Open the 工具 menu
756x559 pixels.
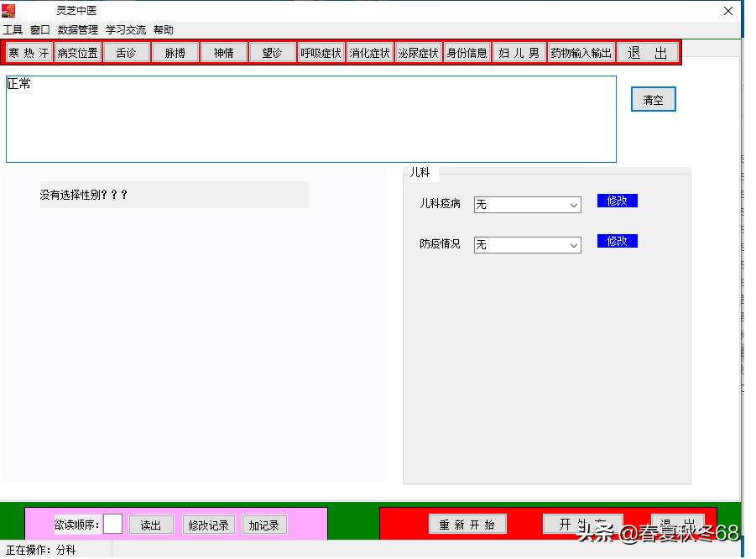(x=13, y=29)
